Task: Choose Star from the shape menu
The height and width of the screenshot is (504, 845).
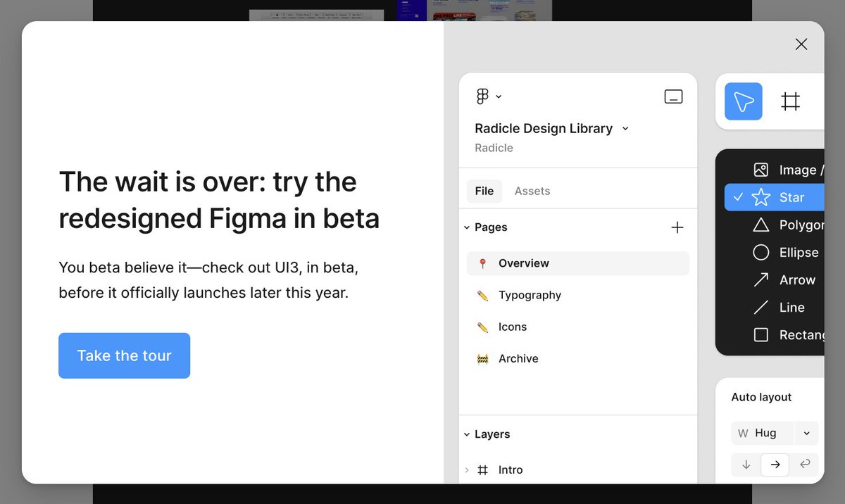Action: [x=775, y=197]
